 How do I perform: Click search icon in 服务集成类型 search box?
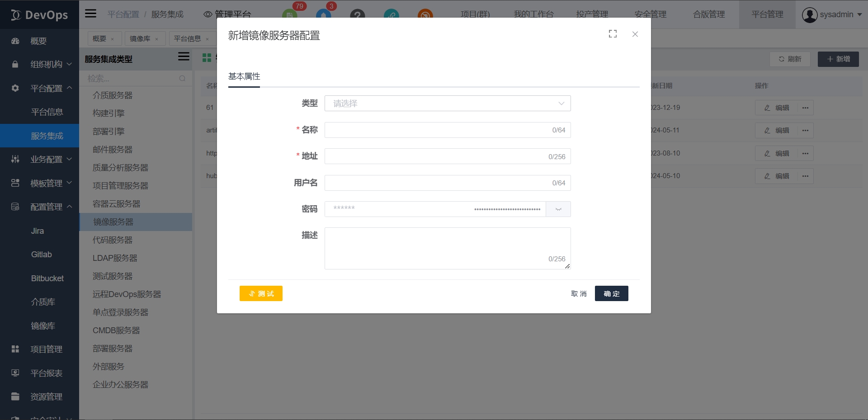tap(182, 78)
